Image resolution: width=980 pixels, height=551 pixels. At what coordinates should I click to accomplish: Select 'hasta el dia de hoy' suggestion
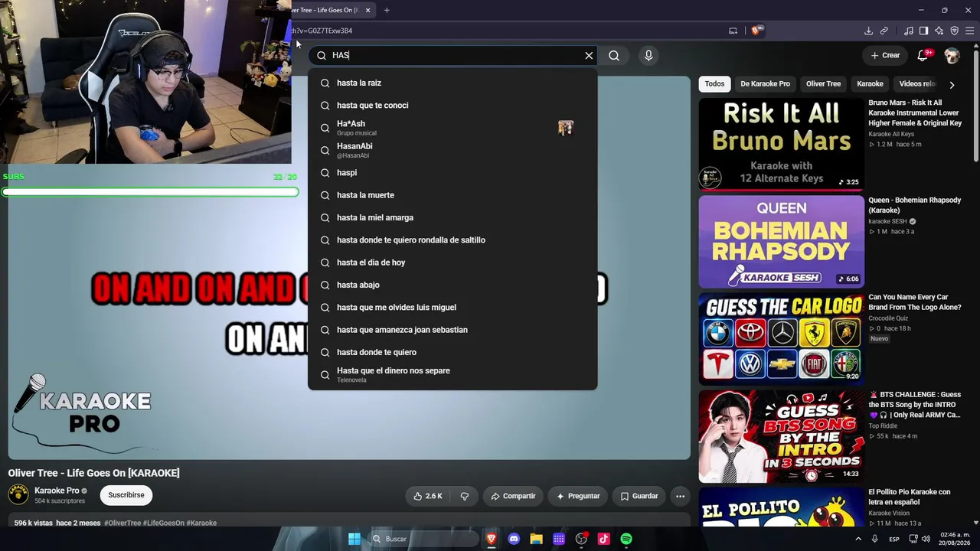pos(452,262)
